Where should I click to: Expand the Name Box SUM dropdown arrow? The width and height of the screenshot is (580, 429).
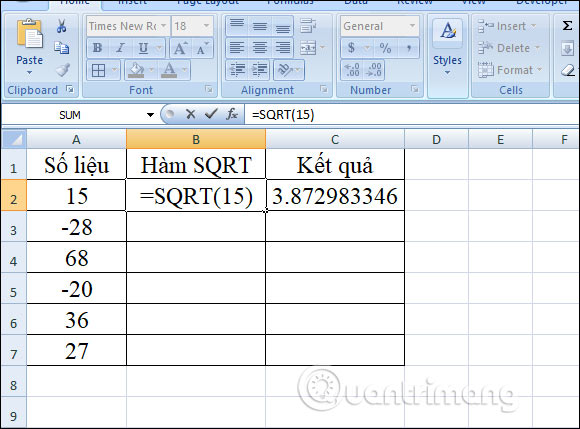(150, 115)
